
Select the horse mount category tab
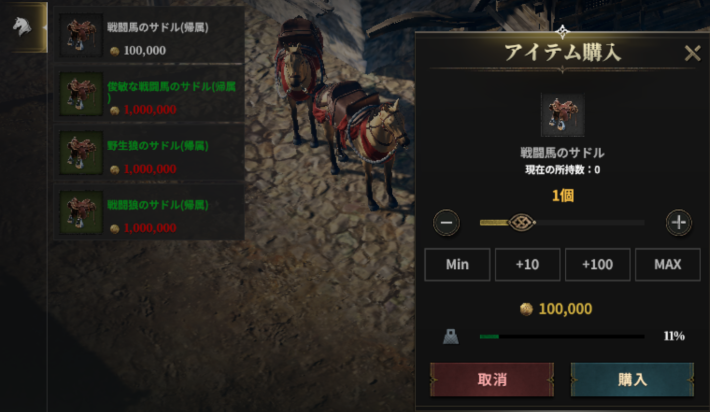point(24,27)
